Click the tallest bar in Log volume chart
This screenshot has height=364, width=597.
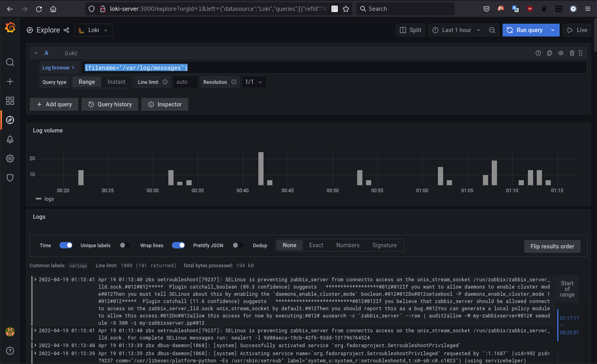pyautogui.click(x=261, y=169)
